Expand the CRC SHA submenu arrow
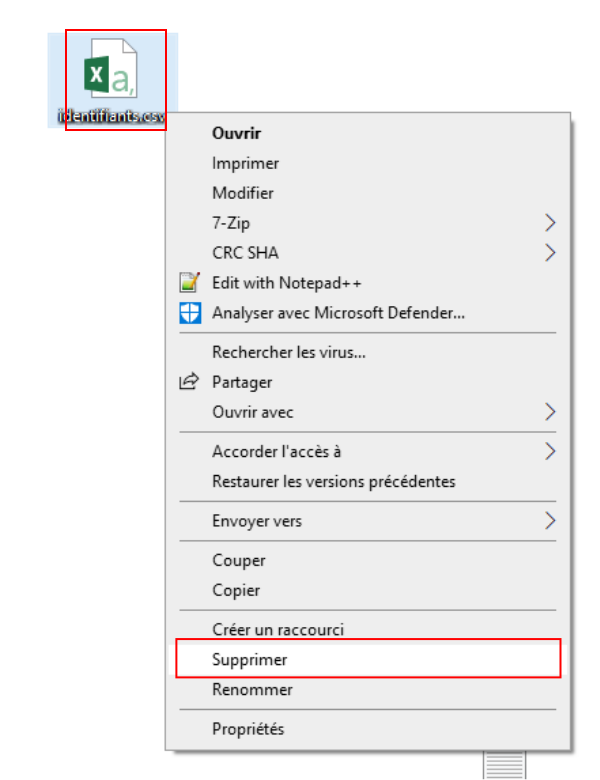 (550, 253)
